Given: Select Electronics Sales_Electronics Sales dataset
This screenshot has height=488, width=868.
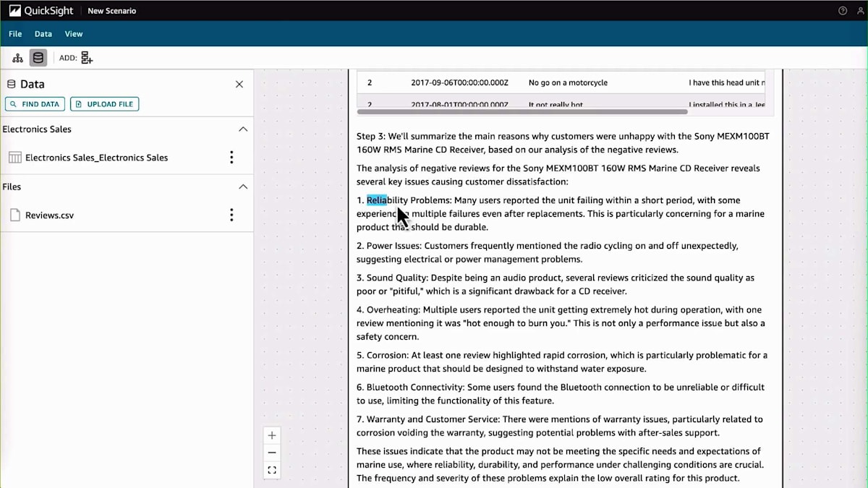Looking at the screenshot, I should point(96,158).
